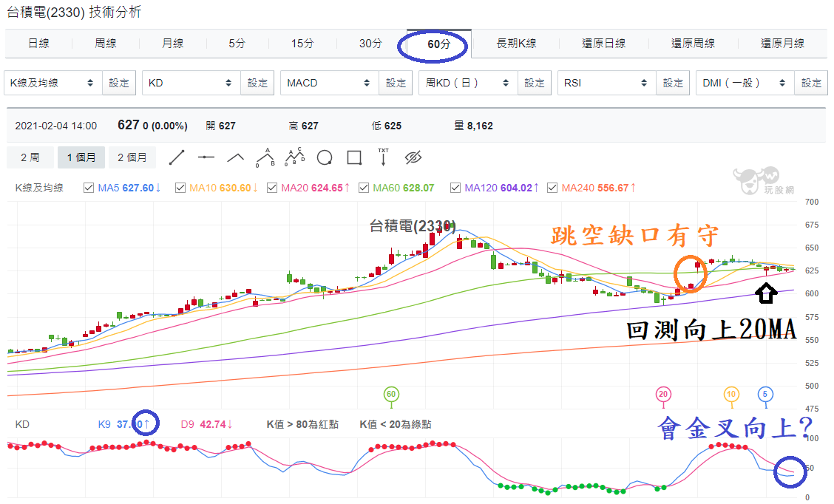The height and width of the screenshot is (504, 834).
Task: Open the K線及均線 indicator dropdown
Action: point(52,83)
